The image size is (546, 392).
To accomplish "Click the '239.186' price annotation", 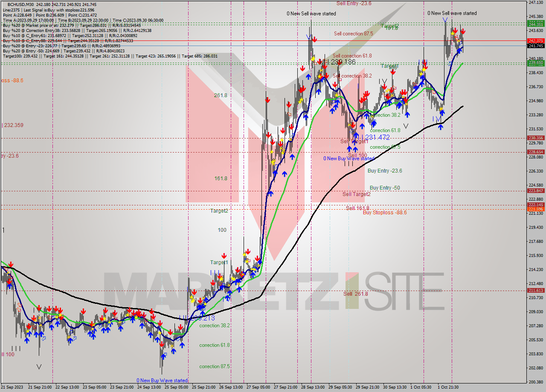I will 343,62.
